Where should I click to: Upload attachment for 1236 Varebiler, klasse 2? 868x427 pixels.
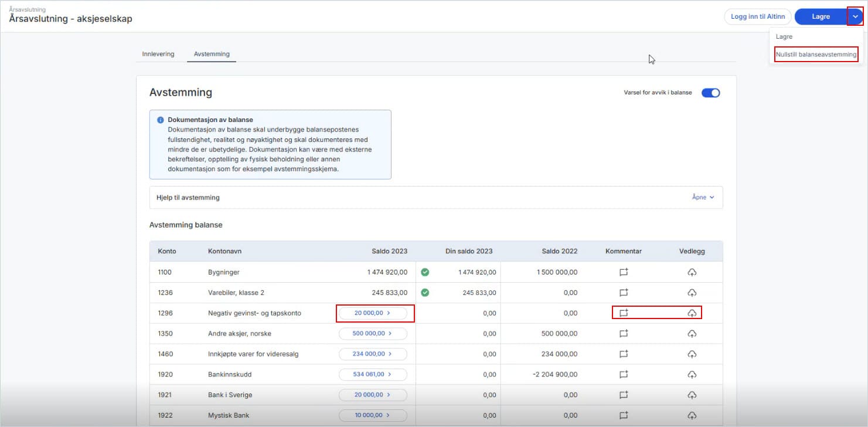click(692, 293)
